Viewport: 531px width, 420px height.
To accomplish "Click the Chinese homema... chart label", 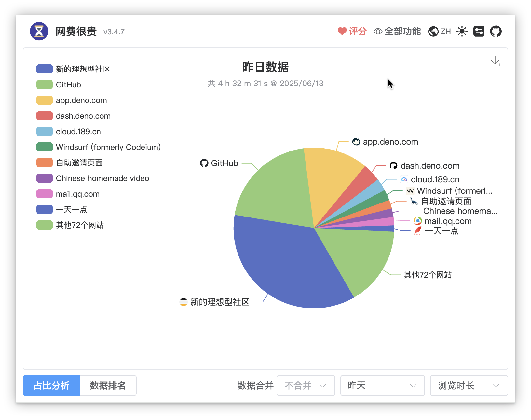I will pyautogui.click(x=460, y=211).
